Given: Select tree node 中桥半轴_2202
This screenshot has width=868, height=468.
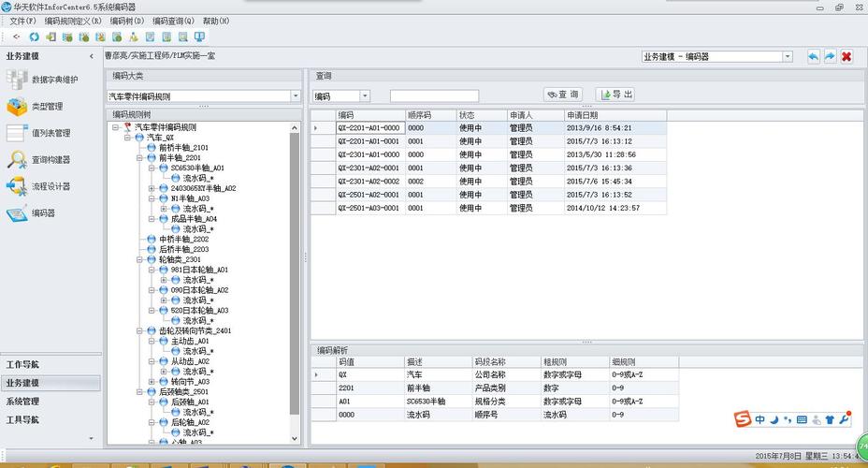Looking at the screenshot, I should tap(183, 240).
